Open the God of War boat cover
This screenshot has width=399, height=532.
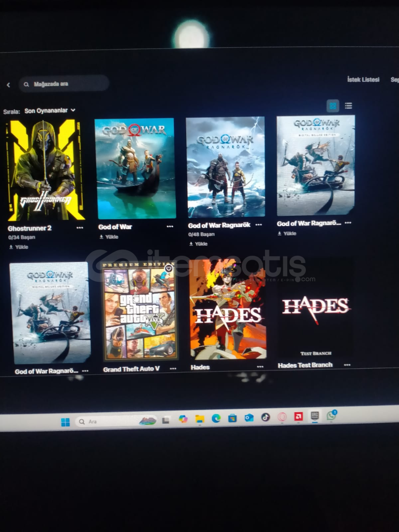135,168
